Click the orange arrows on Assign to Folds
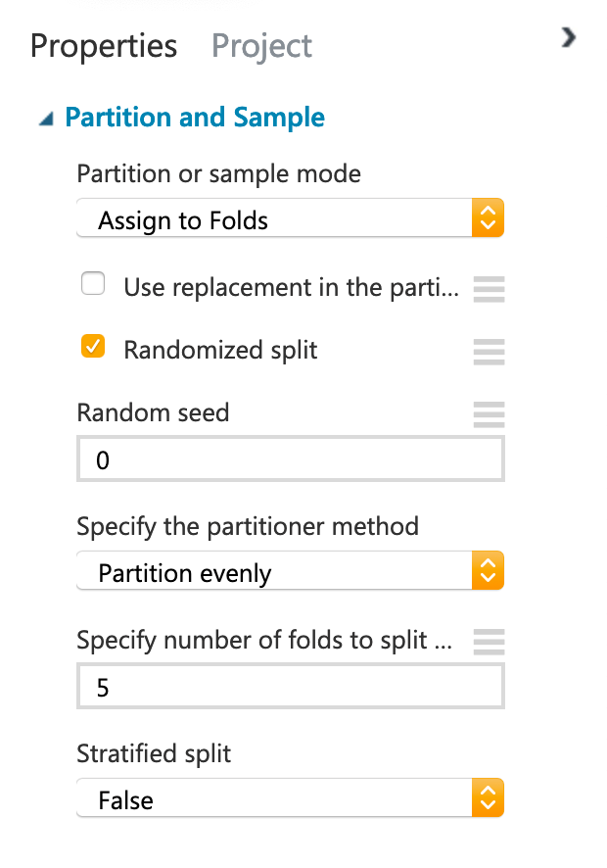607x868 pixels. (488, 218)
